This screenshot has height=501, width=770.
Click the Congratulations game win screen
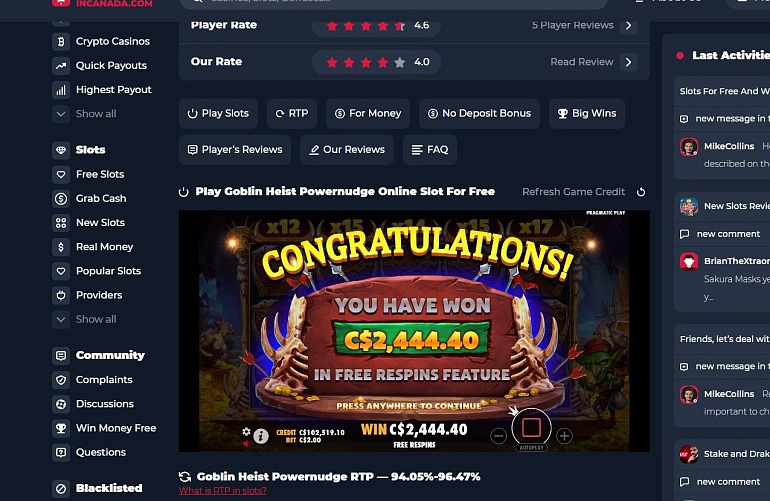click(x=414, y=331)
